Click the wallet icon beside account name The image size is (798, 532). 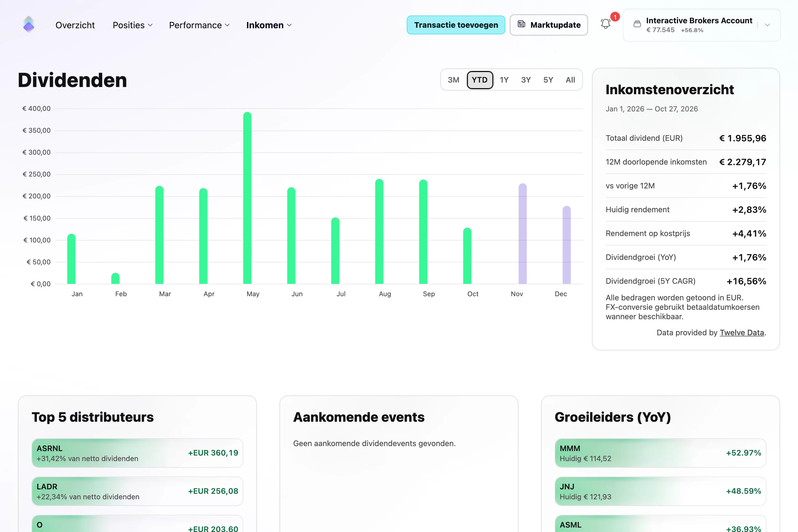[637, 24]
